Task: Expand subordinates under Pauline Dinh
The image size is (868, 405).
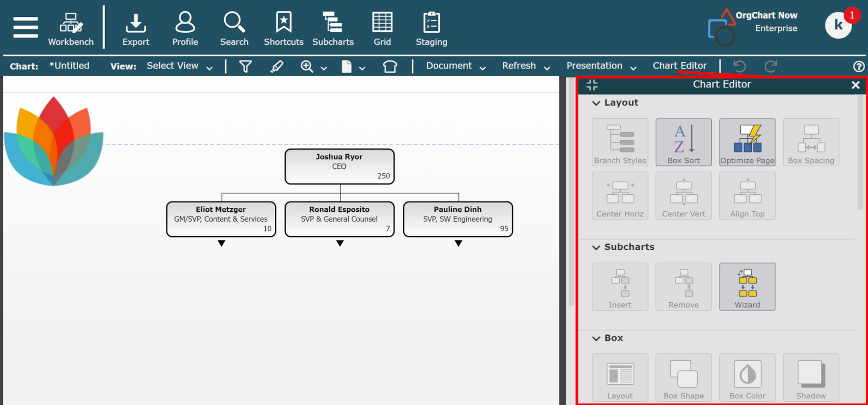Action: (x=459, y=243)
